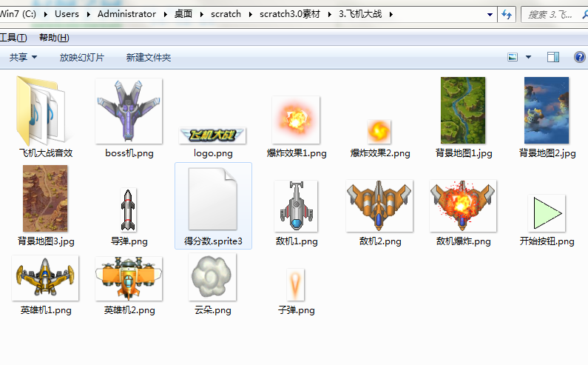This screenshot has height=365, width=588.
Task: Open the help question mark icon
Action: [x=579, y=57]
